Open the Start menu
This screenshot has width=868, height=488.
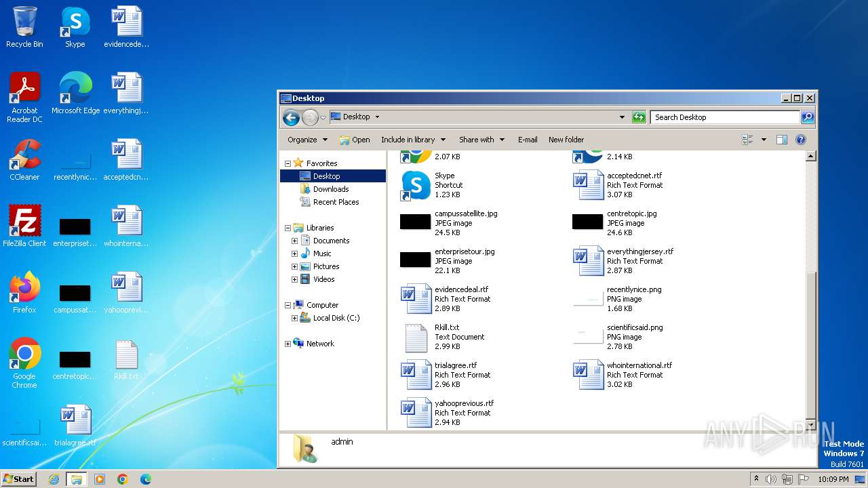pyautogui.click(x=19, y=479)
